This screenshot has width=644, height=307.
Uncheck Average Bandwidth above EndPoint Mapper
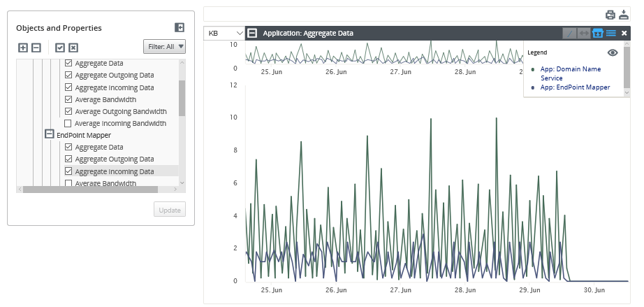68,99
